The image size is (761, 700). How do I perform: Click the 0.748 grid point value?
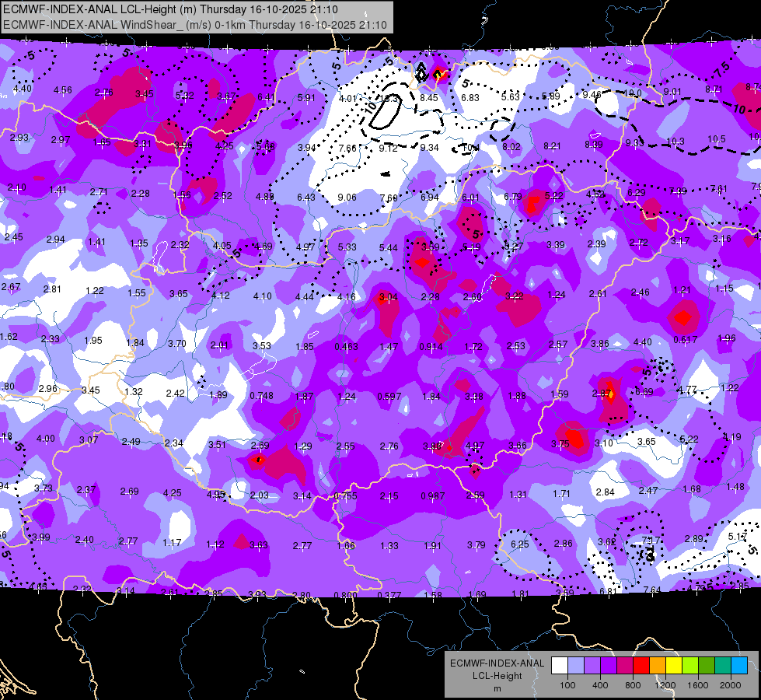click(261, 395)
